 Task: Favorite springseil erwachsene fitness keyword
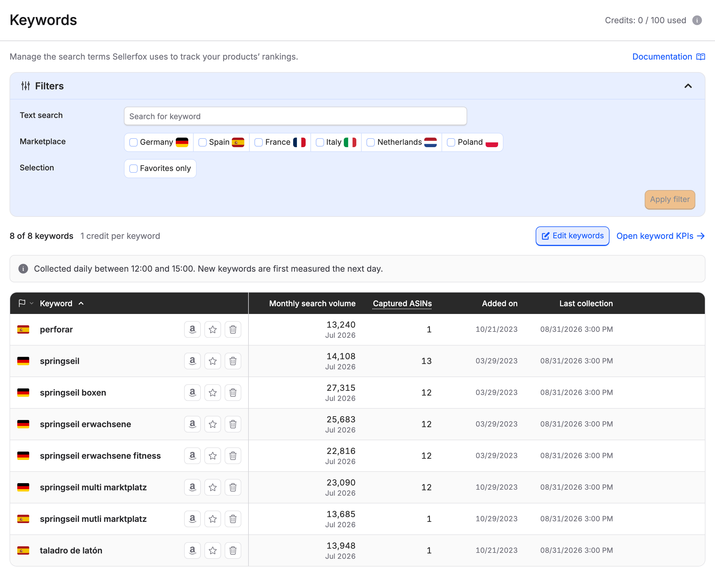[213, 455]
